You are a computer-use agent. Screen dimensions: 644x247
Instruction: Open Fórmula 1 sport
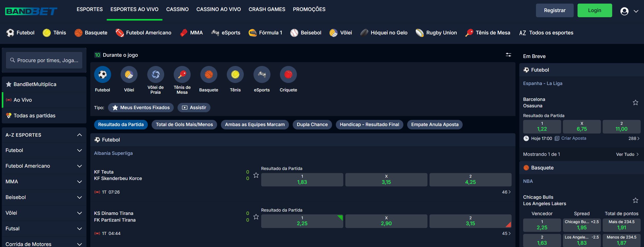[x=265, y=33]
